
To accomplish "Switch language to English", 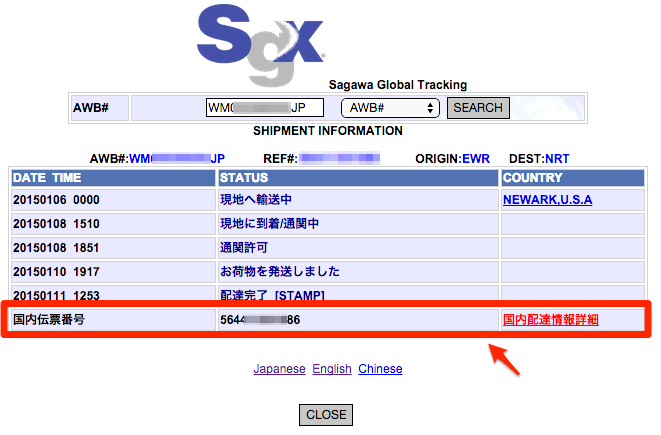I will tap(332, 369).
